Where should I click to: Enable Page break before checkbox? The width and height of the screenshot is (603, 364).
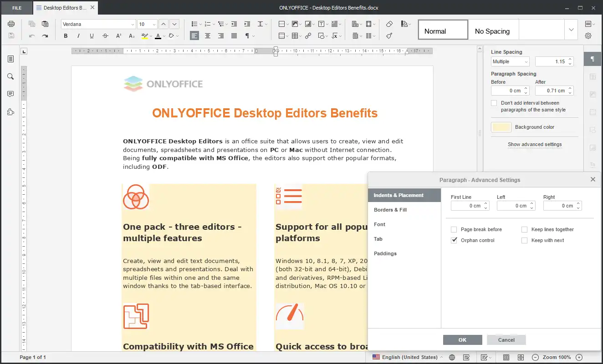click(454, 230)
